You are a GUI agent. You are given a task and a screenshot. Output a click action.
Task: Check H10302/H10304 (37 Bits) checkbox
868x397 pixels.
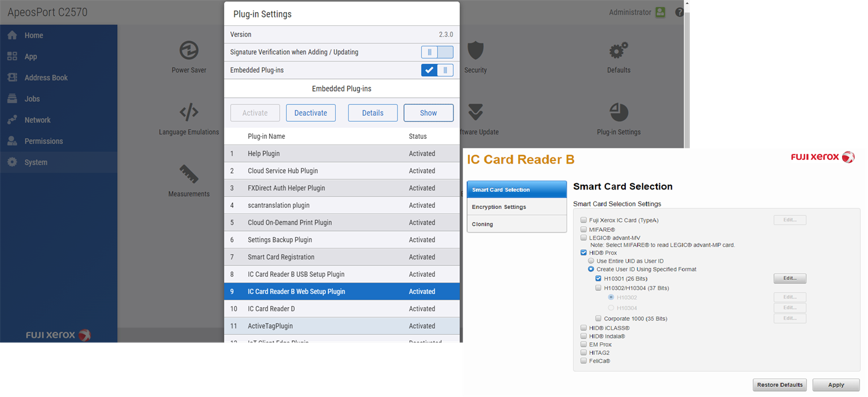pyautogui.click(x=599, y=288)
